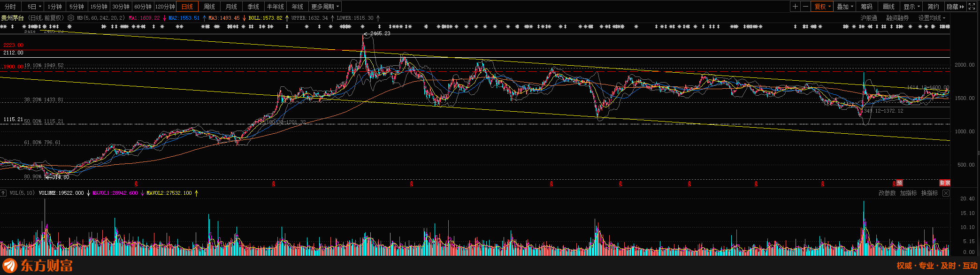Viewport: 980px width, 275px height.
Task: Click the 2223.00 red price line label
Action: (x=13, y=46)
